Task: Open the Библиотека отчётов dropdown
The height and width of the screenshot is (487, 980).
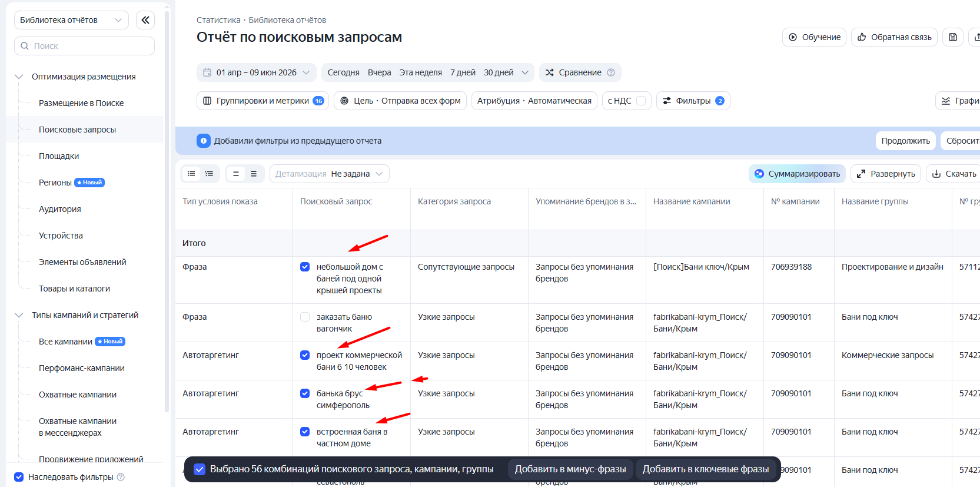Action: (x=71, y=20)
